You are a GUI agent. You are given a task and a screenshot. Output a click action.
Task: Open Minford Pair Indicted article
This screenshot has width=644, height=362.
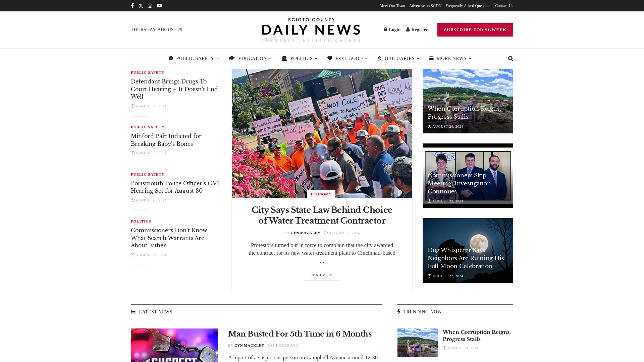point(166,140)
